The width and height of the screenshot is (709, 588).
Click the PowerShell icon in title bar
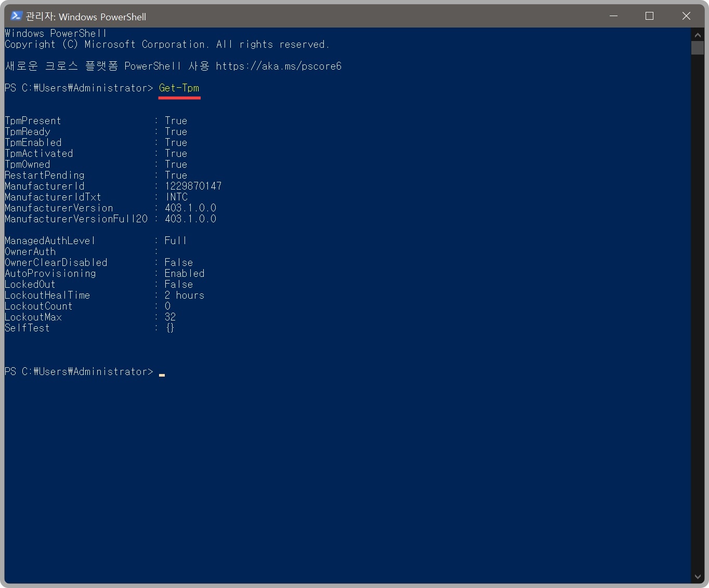[x=16, y=16]
